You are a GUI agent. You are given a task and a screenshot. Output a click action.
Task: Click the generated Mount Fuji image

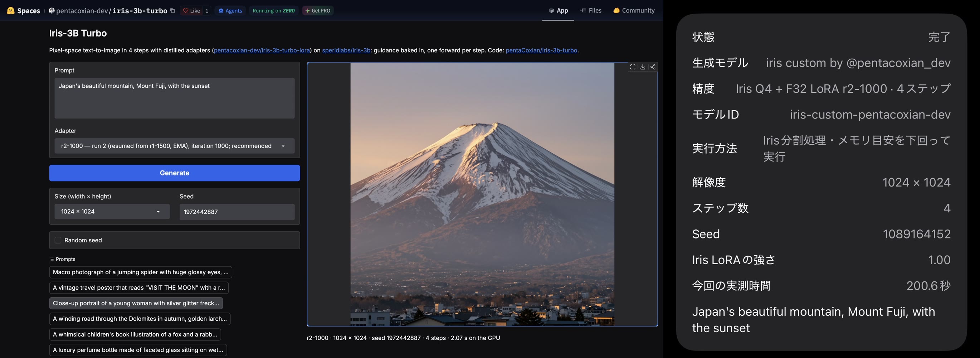pyautogui.click(x=482, y=194)
